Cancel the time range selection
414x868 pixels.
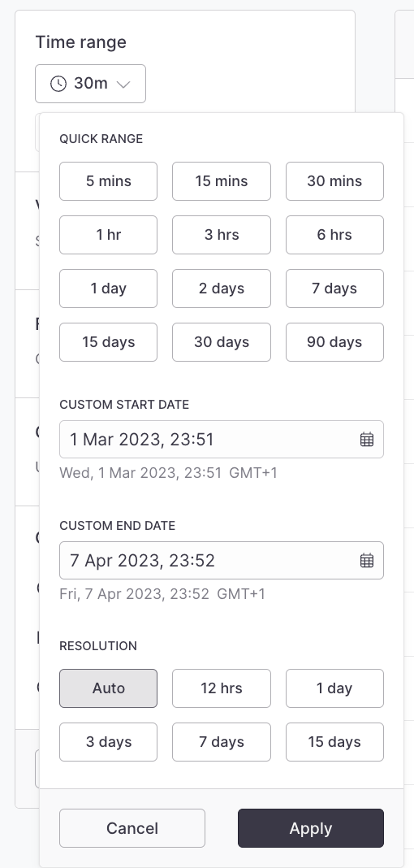coord(132,828)
